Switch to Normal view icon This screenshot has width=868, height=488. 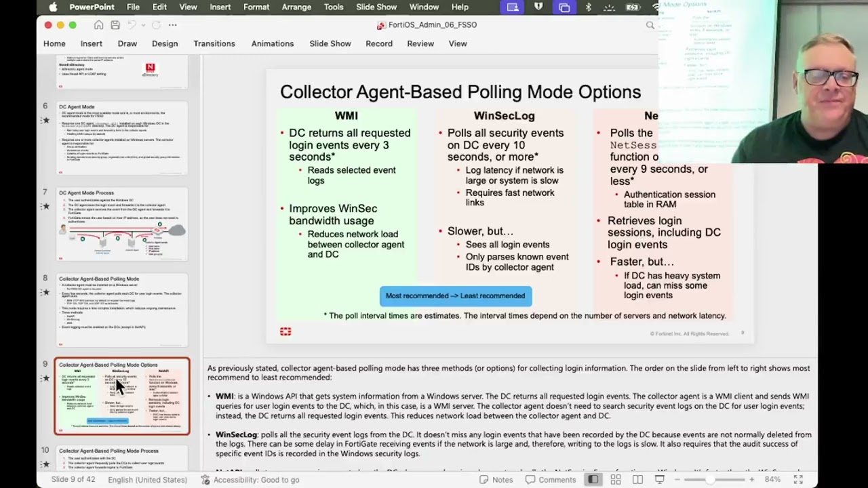593,480
